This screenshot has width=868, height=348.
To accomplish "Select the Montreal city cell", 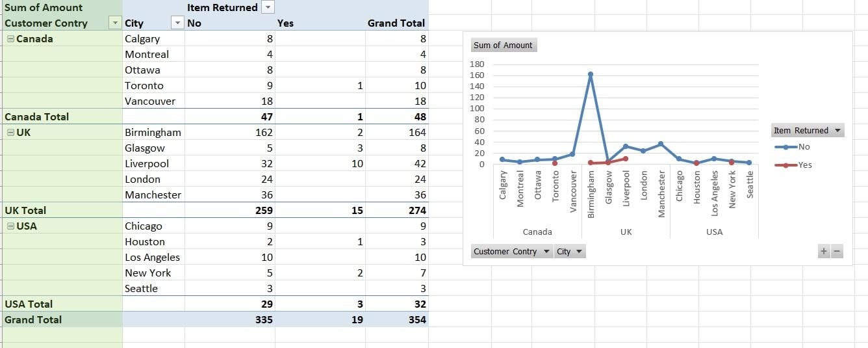I will (x=153, y=55).
